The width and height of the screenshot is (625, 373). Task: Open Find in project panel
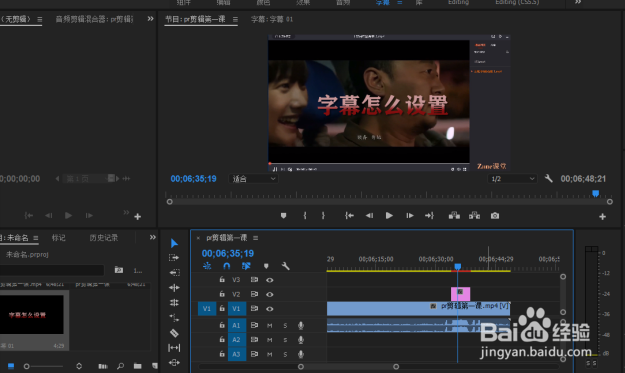(120, 366)
